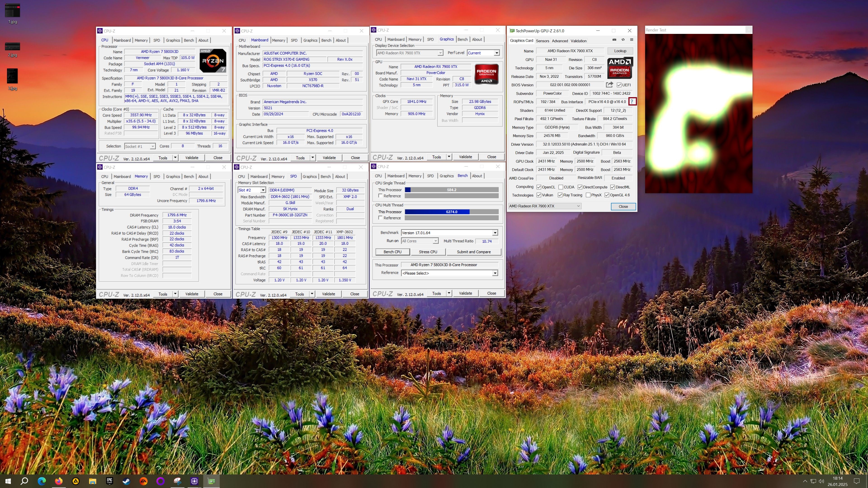
Task: Open the Windows Start menu
Action: (x=8, y=481)
